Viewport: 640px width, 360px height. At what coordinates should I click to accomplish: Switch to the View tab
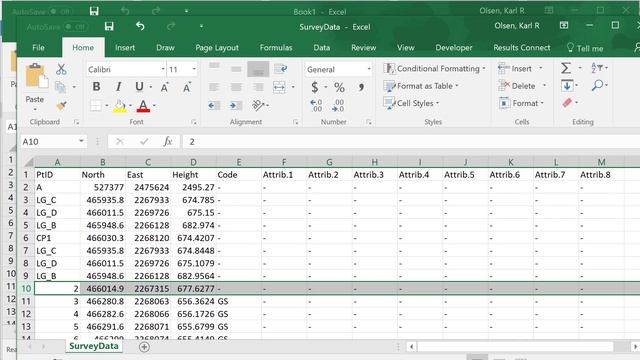coord(405,48)
